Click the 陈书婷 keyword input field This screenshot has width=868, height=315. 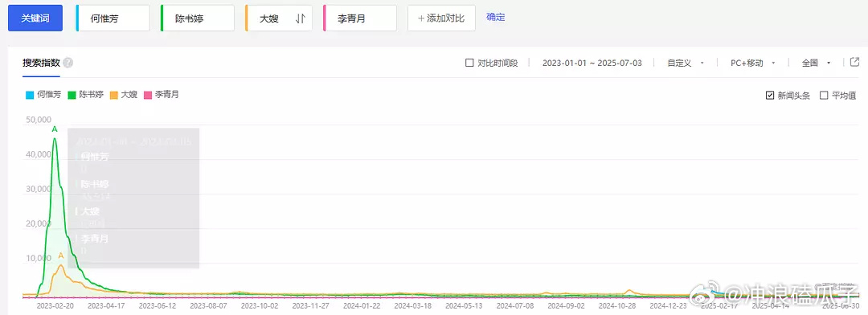197,18
